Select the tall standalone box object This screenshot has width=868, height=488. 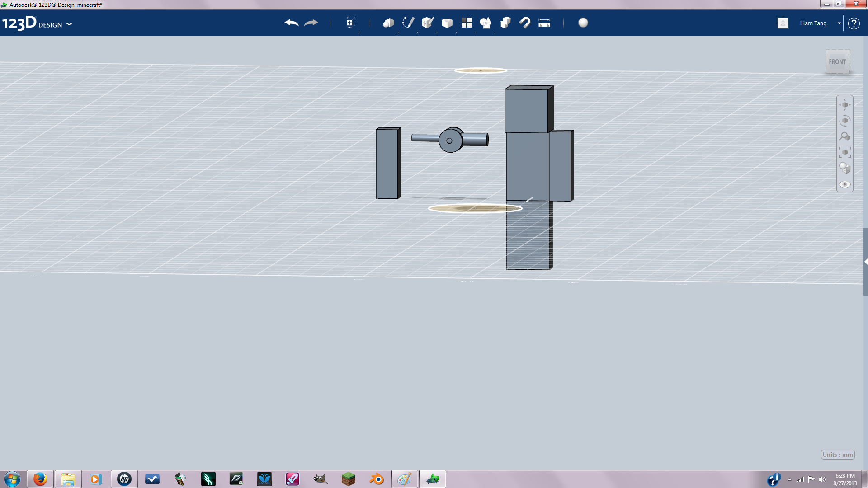[388, 163]
